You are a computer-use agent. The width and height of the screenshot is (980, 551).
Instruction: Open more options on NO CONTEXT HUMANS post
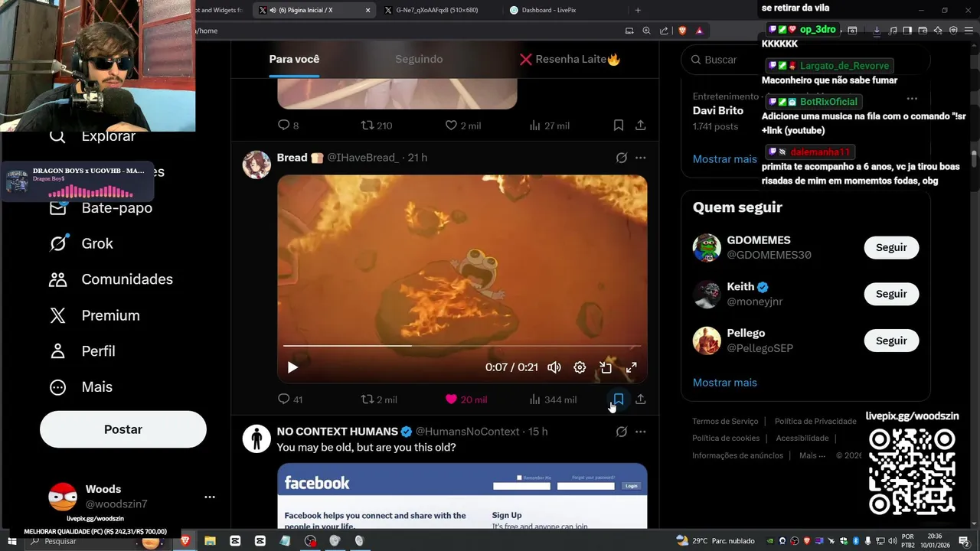(x=641, y=432)
